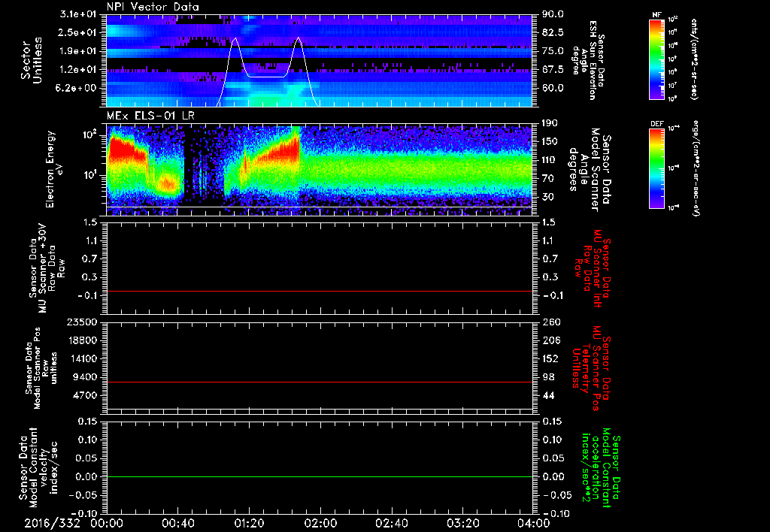The width and height of the screenshot is (770, 532).
Task: Click the "1.2e+01" sector tick label
Action: point(77,70)
